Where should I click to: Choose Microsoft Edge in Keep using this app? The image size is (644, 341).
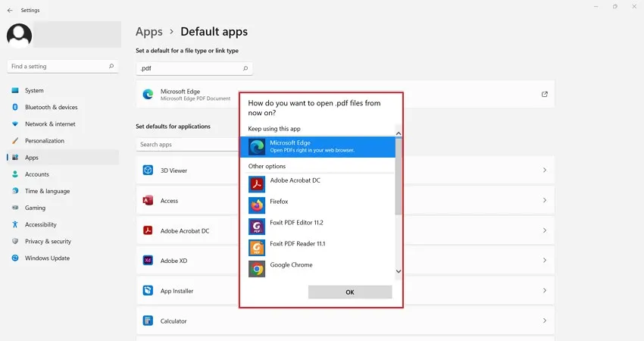[317, 147]
